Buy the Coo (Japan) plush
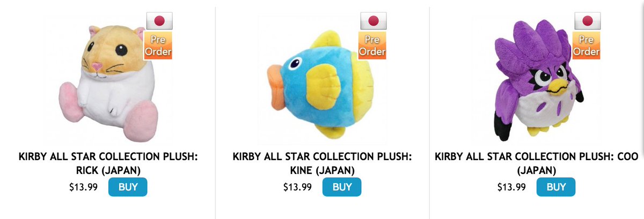Screen dimensions: 644x219 (x=556, y=187)
